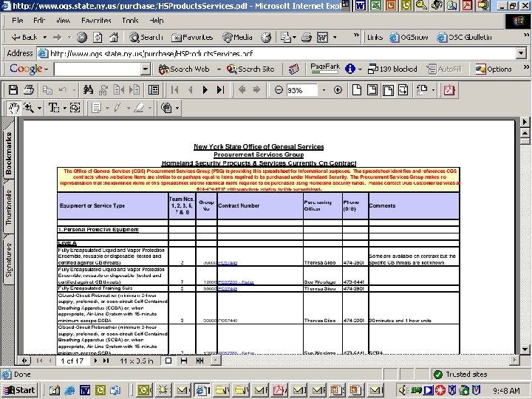Zoom in with the plus circle
Image resolution: width=532 pixels, height=399 pixels.
coord(338,90)
